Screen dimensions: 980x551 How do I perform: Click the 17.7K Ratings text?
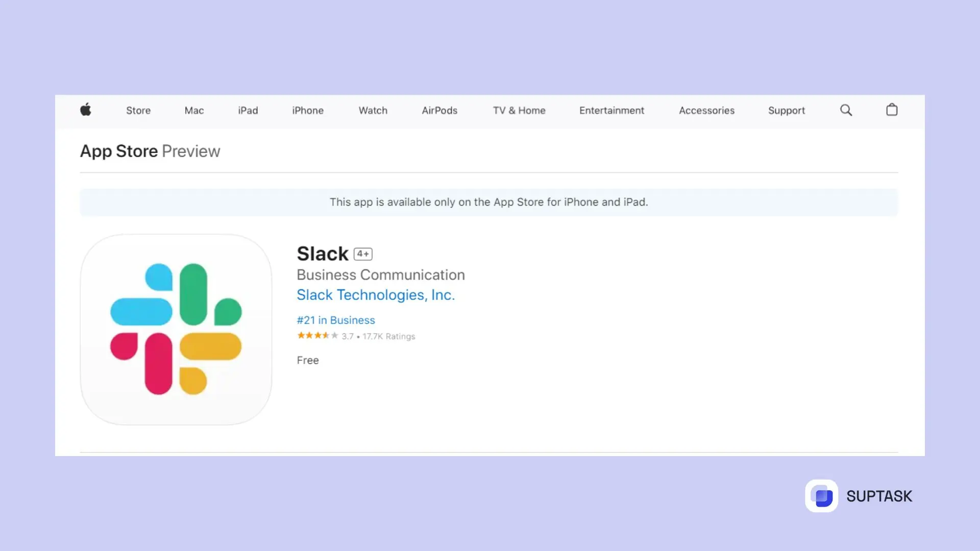tap(389, 336)
